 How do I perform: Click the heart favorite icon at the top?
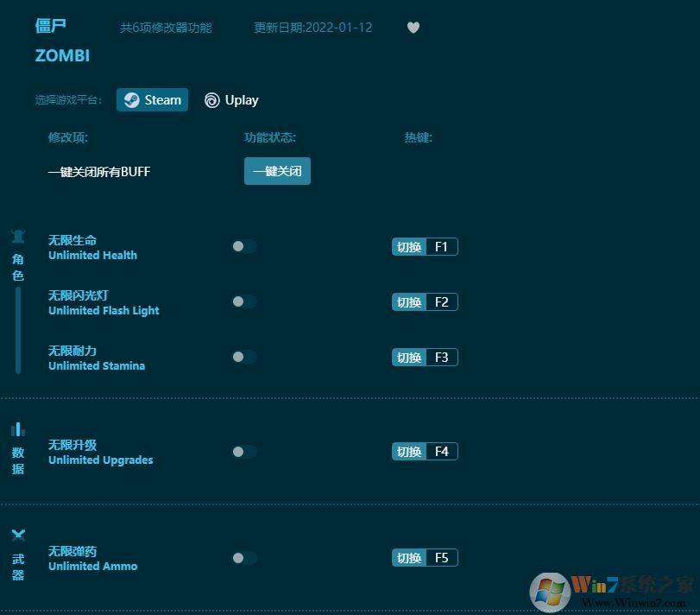click(x=413, y=28)
